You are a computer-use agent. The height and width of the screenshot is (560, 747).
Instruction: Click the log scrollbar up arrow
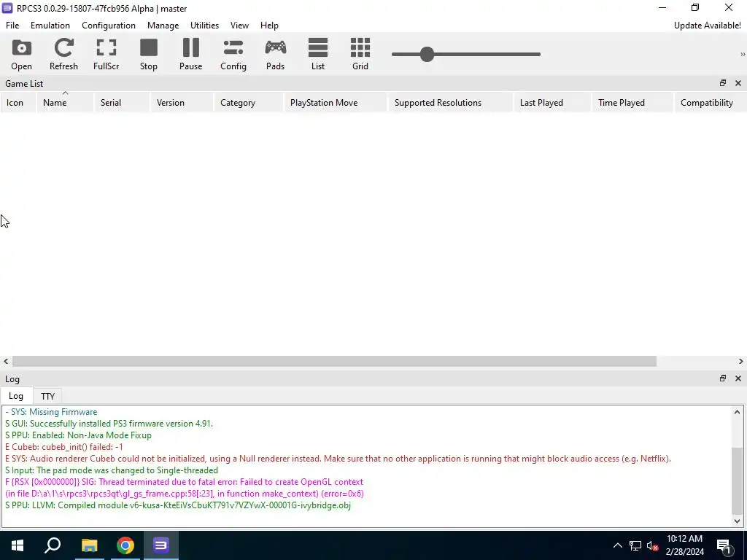(737, 413)
